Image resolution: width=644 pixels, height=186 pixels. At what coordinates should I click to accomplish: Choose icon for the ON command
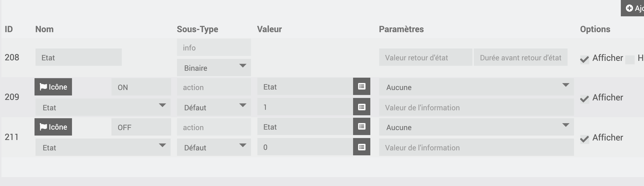click(53, 87)
